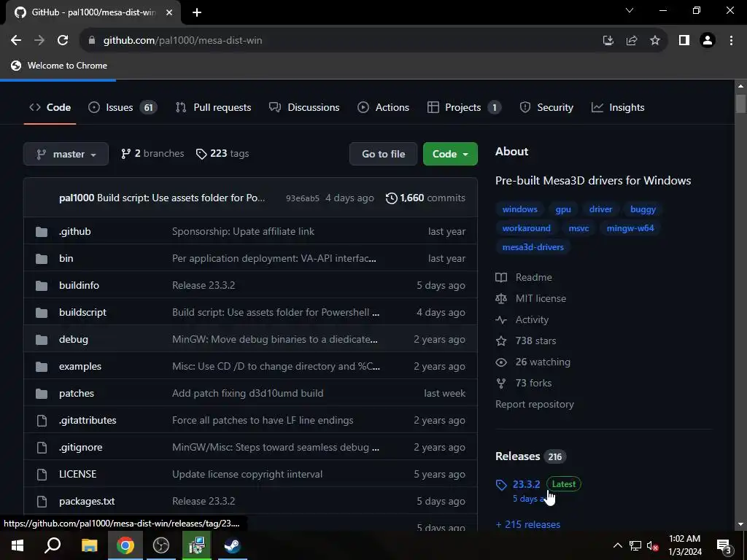Image resolution: width=747 pixels, height=560 pixels.
Task: Open Chrome's three-dot menu
Action: [x=731, y=41]
